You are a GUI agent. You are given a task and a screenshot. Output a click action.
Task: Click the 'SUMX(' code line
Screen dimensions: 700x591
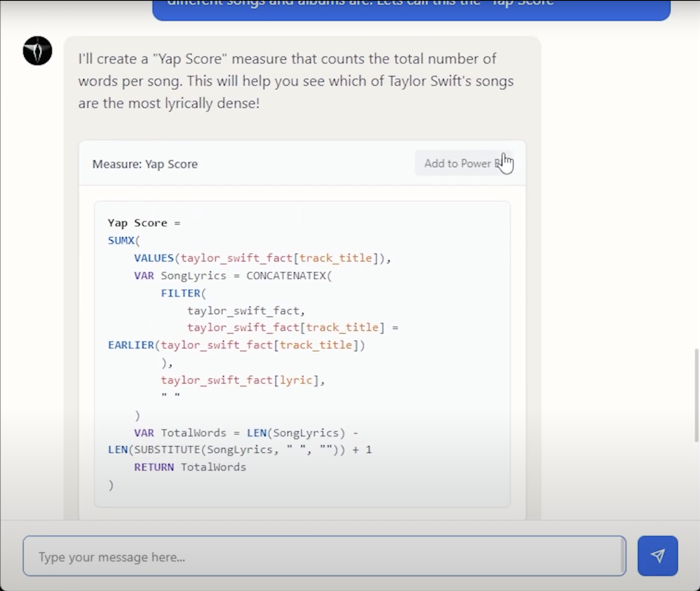click(x=124, y=240)
